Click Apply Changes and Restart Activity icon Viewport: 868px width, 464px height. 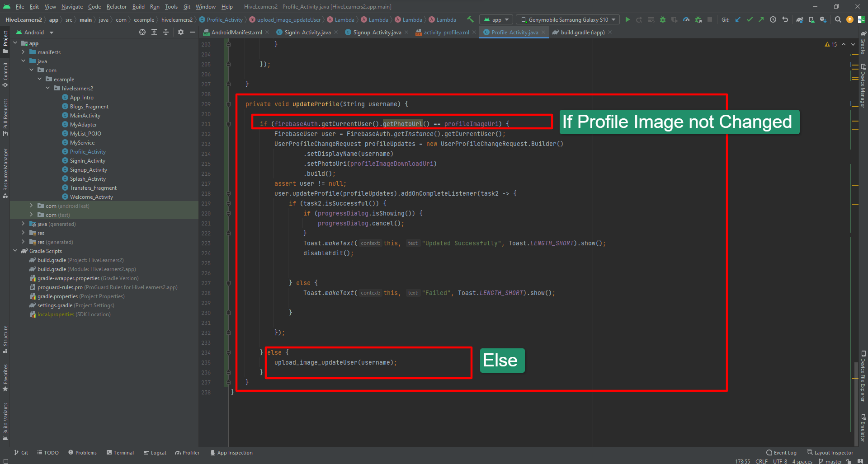[639, 19]
